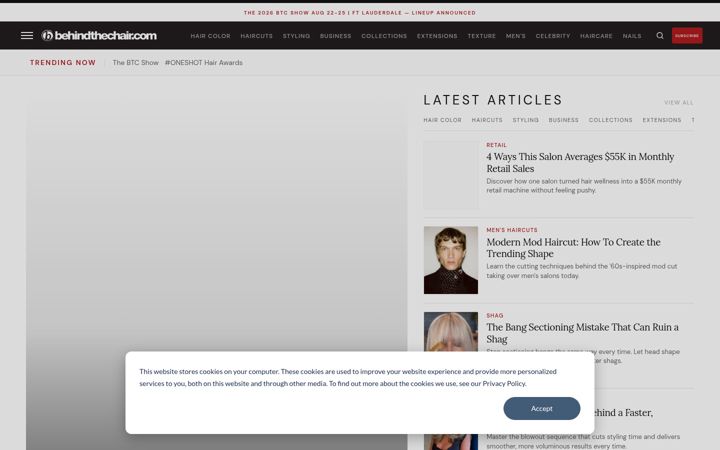Select Extensions tab under Latest Articles
This screenshot has height=450, width=720.
pos(662,120)
